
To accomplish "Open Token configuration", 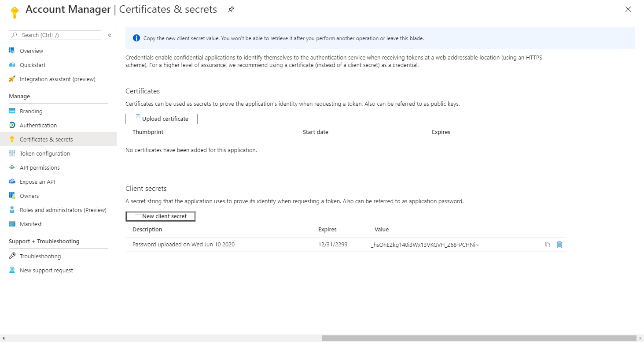I will click(x=45, y=153).
